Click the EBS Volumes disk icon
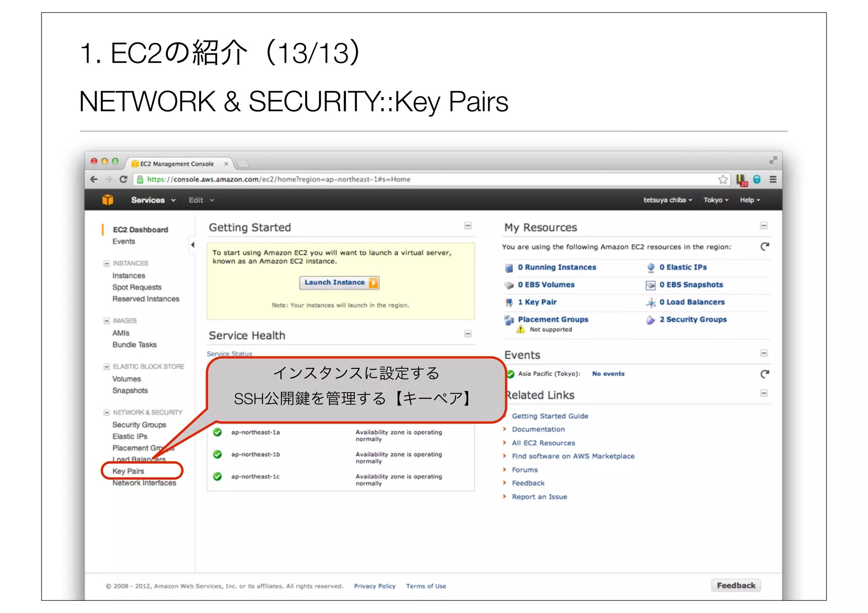 point(509,285)
